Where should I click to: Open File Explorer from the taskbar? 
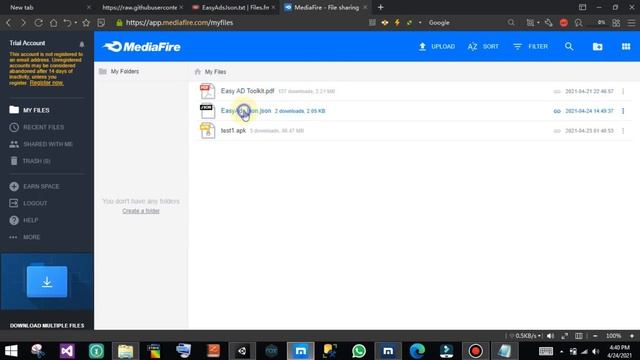[125, 351]
